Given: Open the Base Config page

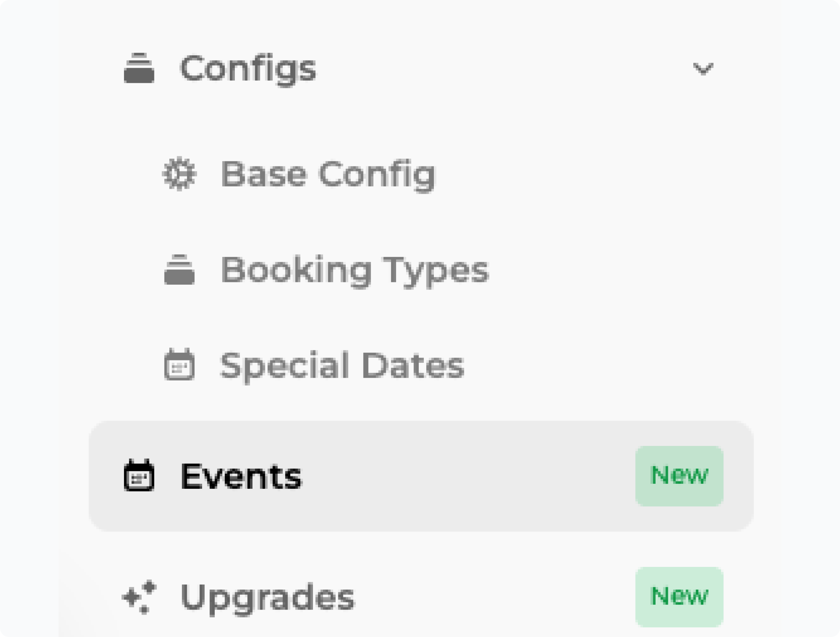Looking at the screenshot, I should [328, 174].
